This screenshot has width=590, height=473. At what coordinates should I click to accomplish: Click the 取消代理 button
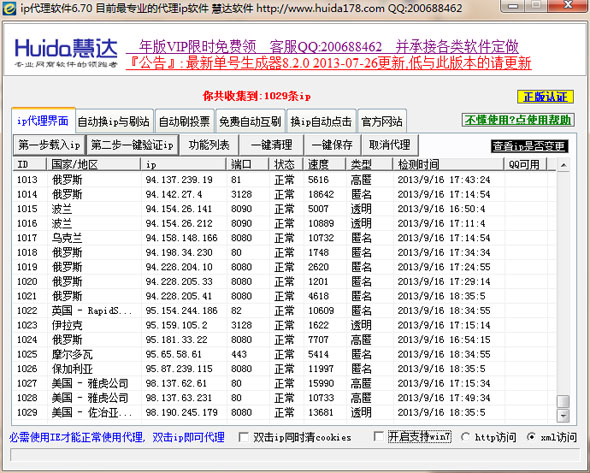click(x=389, y=145)
